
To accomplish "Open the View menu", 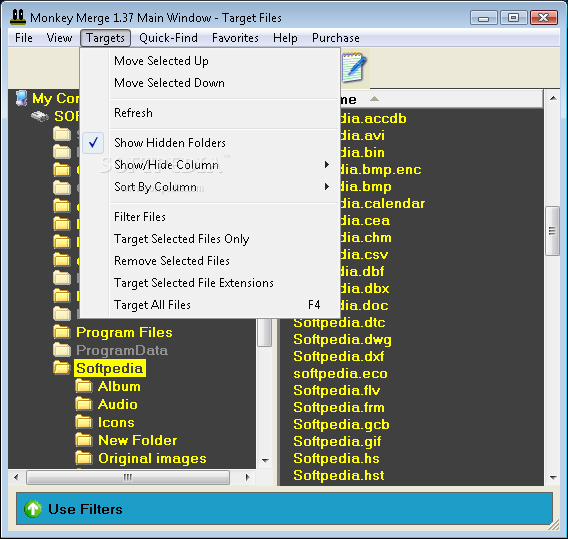I will pyautogui.click(x=59, y=38).
